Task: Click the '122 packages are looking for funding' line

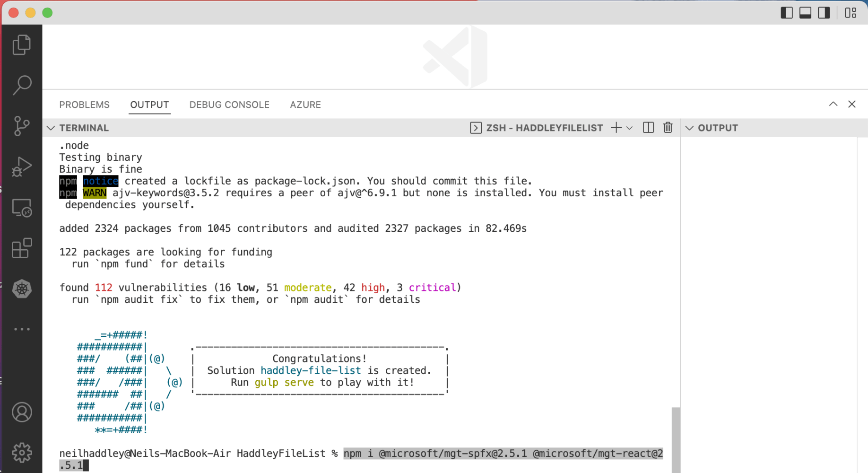Action: click(166, 252)
